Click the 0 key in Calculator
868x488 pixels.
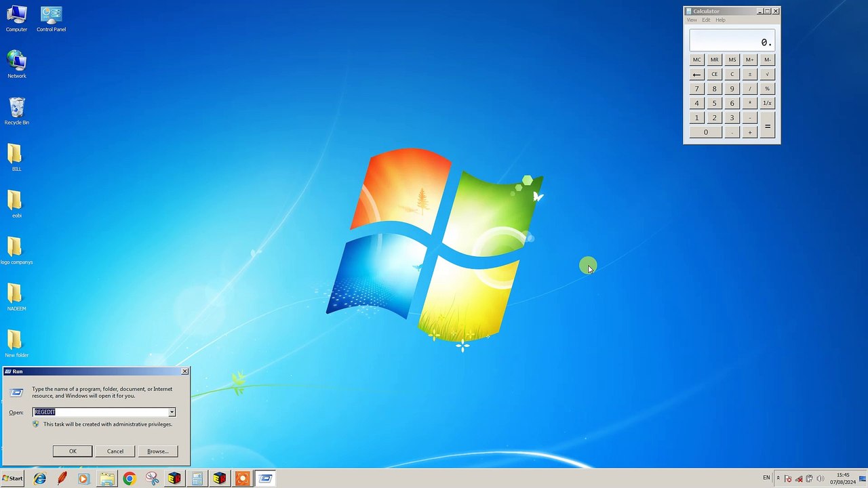705,132
